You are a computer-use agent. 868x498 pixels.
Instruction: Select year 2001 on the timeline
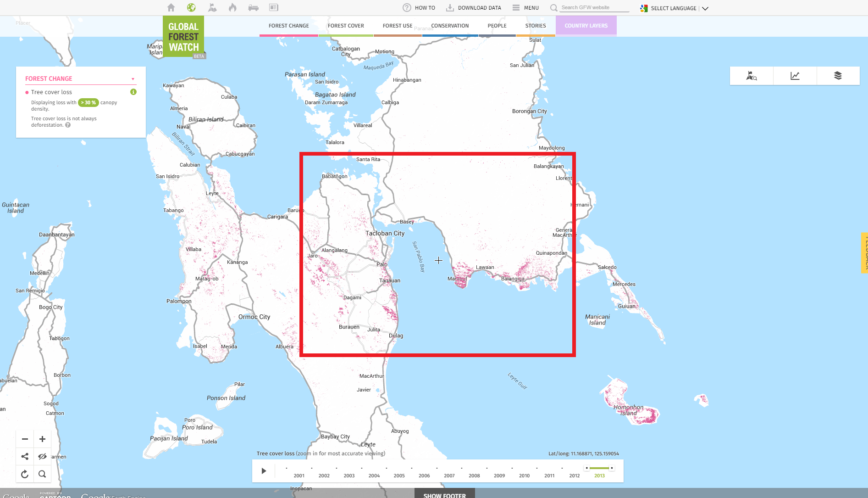[299, 476]
